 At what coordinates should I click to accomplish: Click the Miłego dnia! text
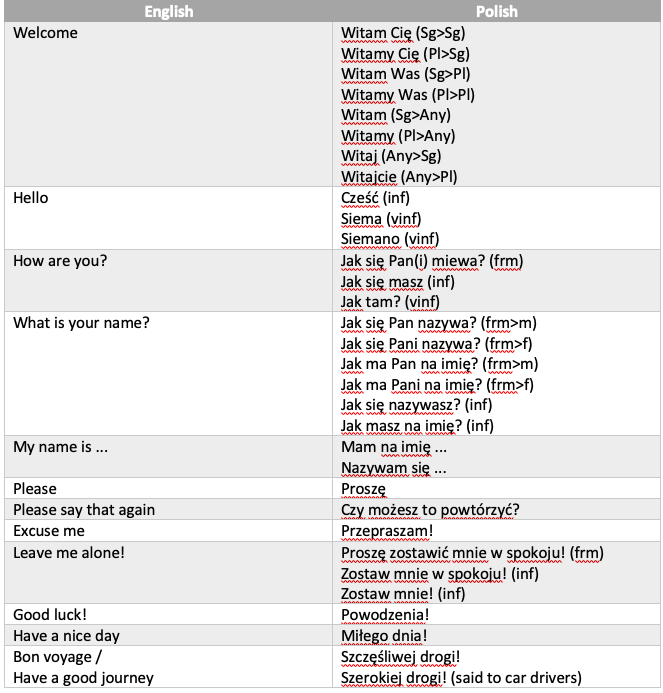pos(384,636)
